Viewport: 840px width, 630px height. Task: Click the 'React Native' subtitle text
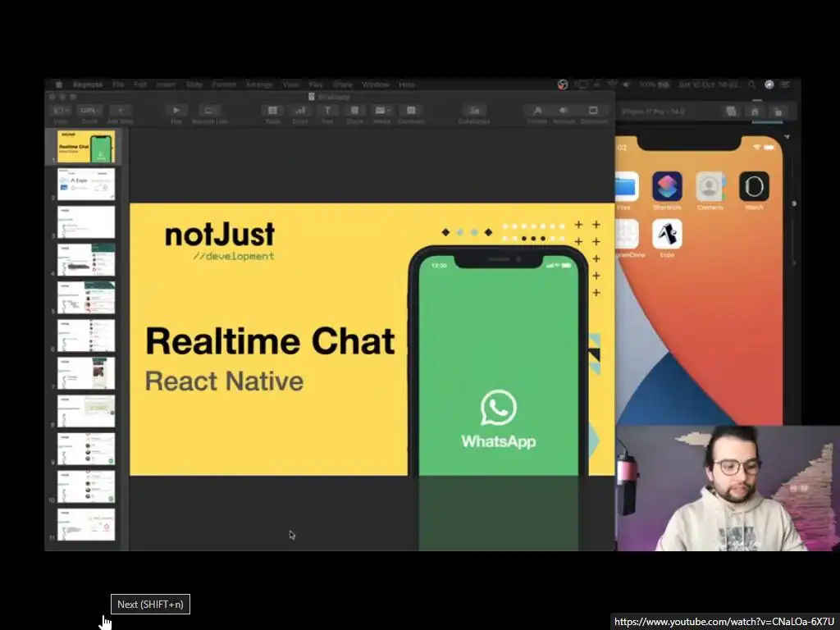pyautogui.click(x=225, y=381)
